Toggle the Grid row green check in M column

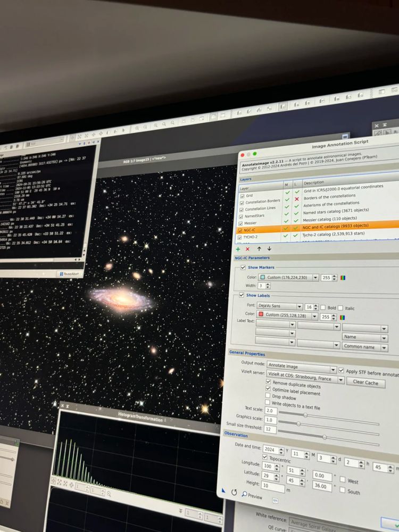(287, 192)
